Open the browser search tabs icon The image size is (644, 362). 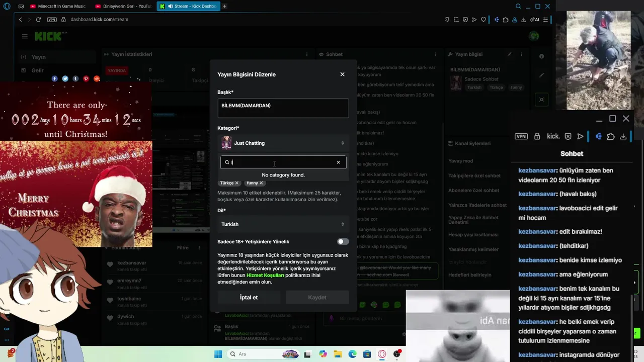coord(518,6)
